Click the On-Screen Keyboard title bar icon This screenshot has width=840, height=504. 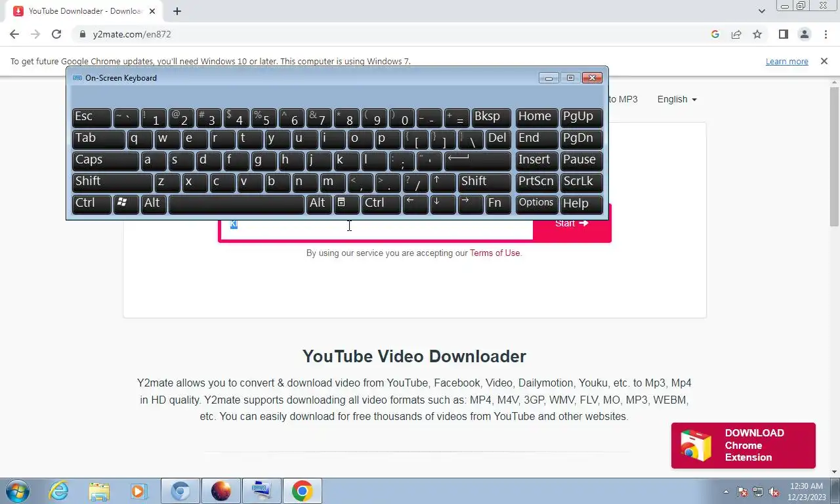[x=77, y=77]
